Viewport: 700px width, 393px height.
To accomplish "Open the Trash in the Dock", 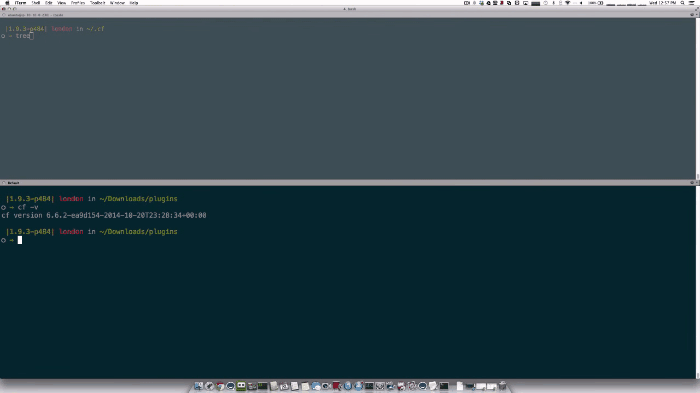I will [503, 386].
